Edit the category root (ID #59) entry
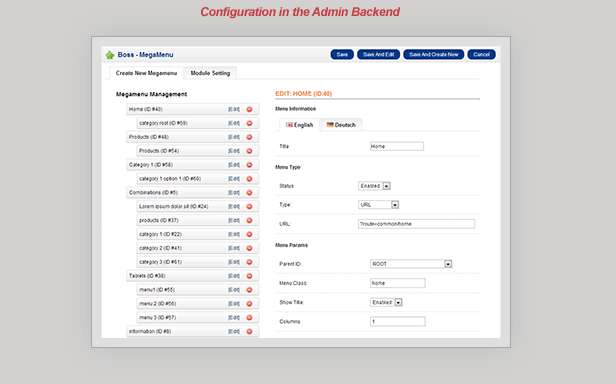The height and width of the screenshot is (384, 616). 234,123
